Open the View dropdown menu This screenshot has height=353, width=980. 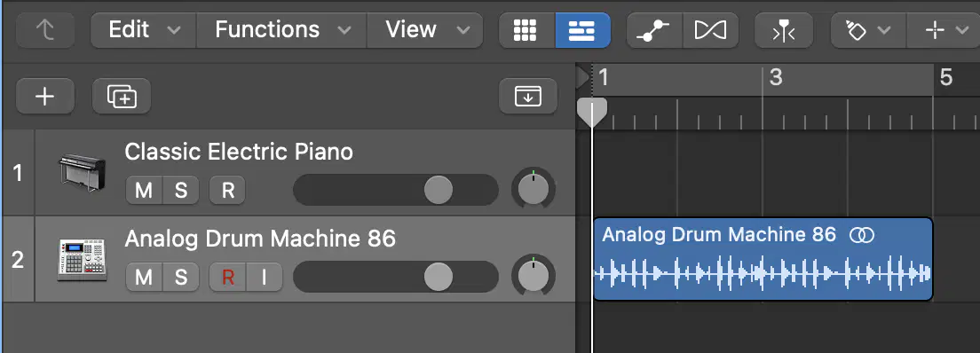point(425,30)
